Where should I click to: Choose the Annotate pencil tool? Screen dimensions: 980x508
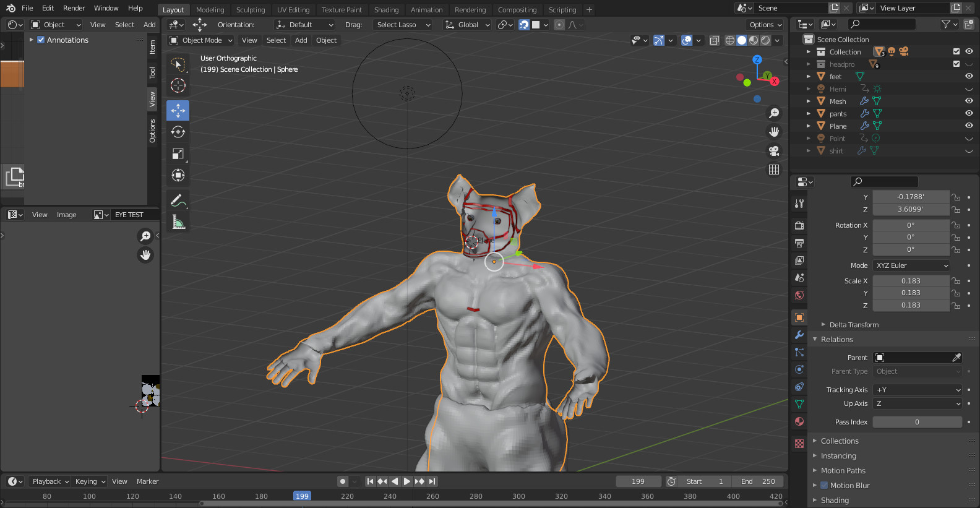178,200
